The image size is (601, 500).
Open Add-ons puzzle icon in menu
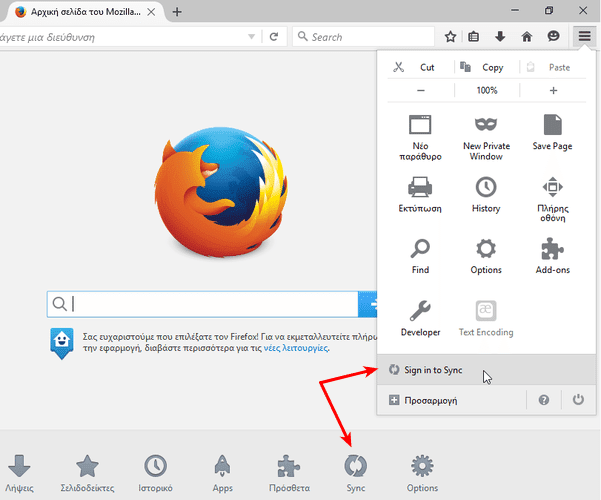tap(552, 256)
